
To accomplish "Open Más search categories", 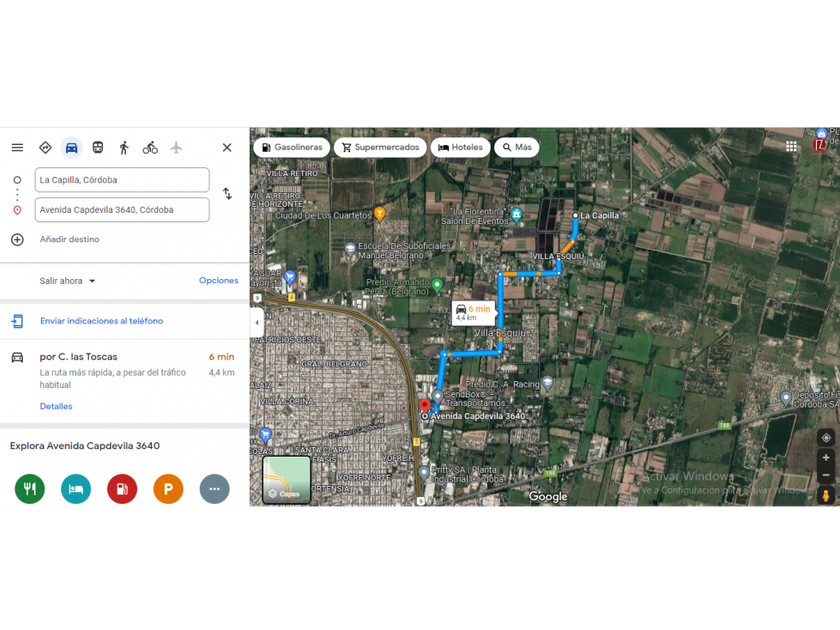I will click(x=517, y=147).
